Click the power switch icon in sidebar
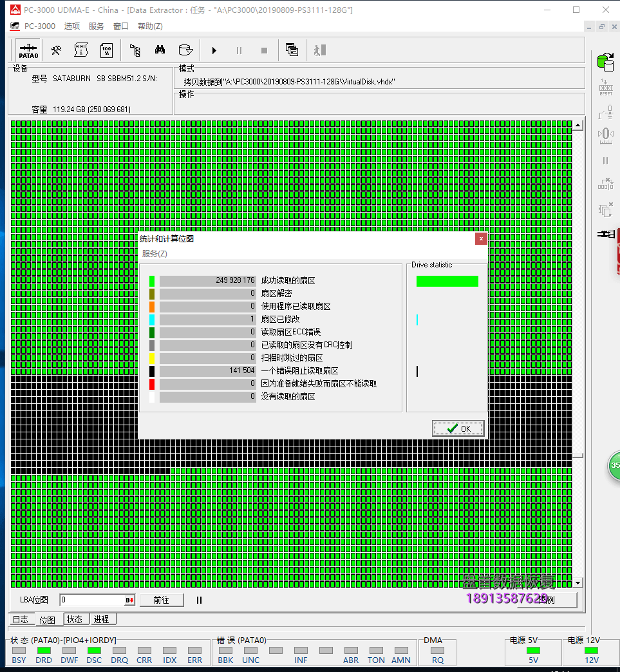Image resolution: width=620 pixels, height=672 pixels. (606, 112)
